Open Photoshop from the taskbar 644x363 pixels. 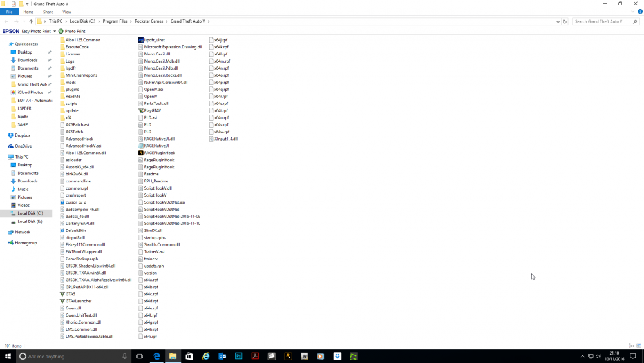239,357
